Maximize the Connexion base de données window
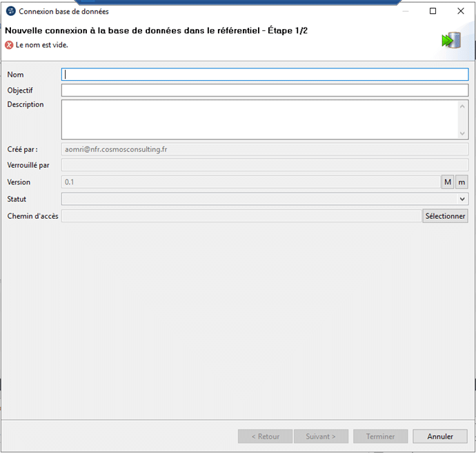 coord(433,11)
